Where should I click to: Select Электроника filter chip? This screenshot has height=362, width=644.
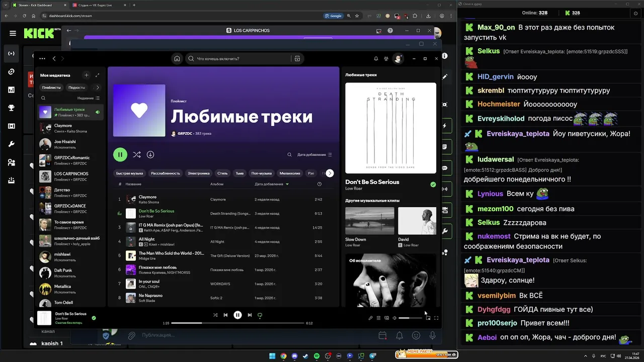coord(199,173)
